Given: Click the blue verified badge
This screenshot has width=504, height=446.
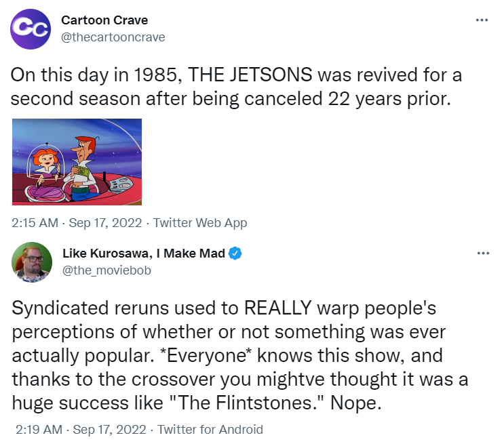Looking at the screenshot, I should pyautogui.click(x=235, y=254).
